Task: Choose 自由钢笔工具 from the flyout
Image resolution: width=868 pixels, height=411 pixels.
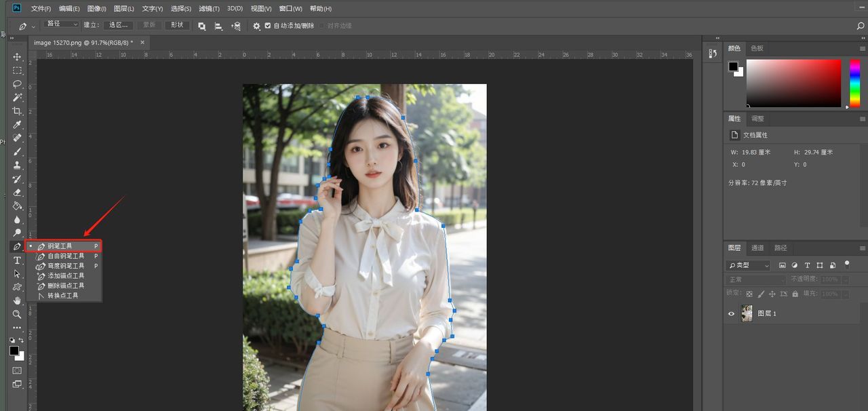Action: point(66,256)
